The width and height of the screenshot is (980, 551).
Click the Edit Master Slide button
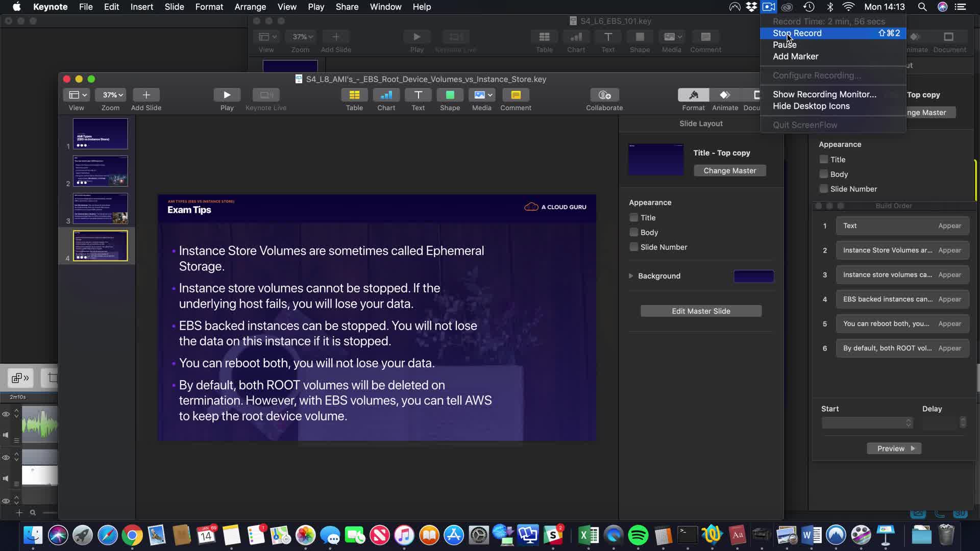coord(701,311)
